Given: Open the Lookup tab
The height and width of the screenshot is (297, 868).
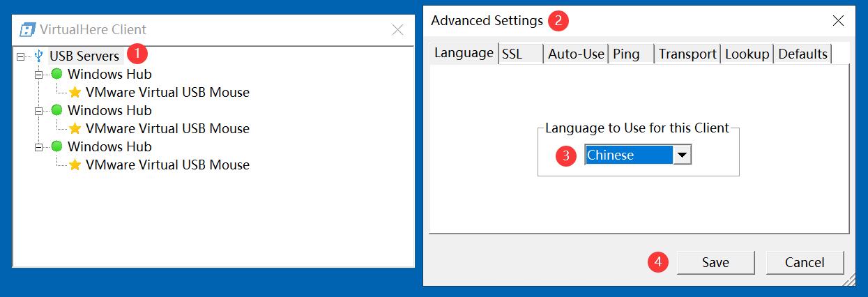Looking at the screenshot, I should (747, 54).
